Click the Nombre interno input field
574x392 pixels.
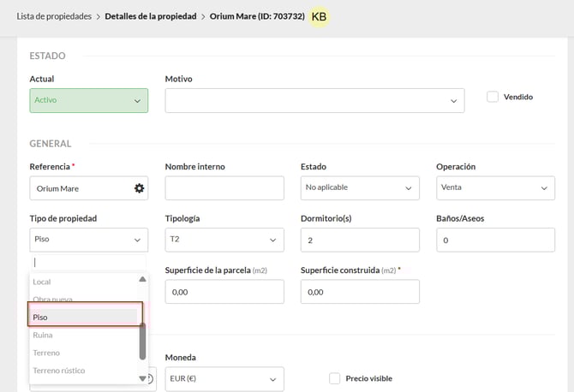[224, 188]
